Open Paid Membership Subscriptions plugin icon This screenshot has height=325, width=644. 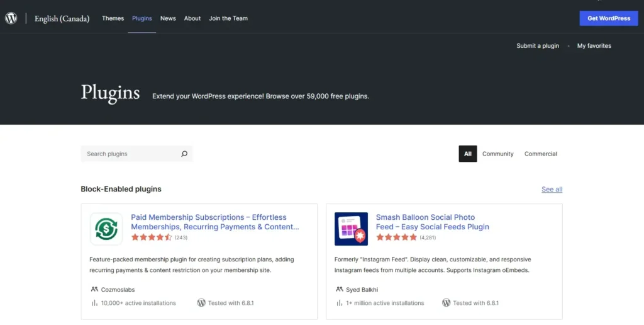[x=106, y=229]
